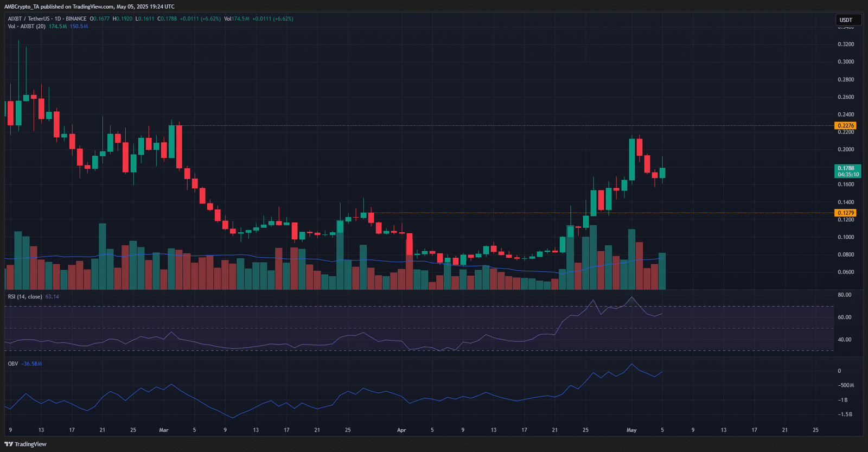
Task: Click the blue 150.5M volume MA value
Action: point(79,26)
